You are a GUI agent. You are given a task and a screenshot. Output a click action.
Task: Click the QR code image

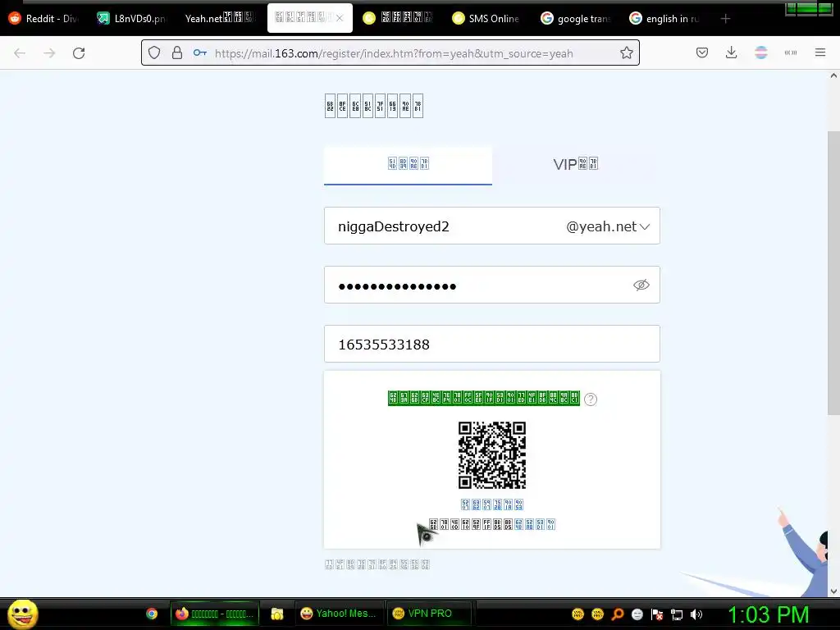[492, 455]
